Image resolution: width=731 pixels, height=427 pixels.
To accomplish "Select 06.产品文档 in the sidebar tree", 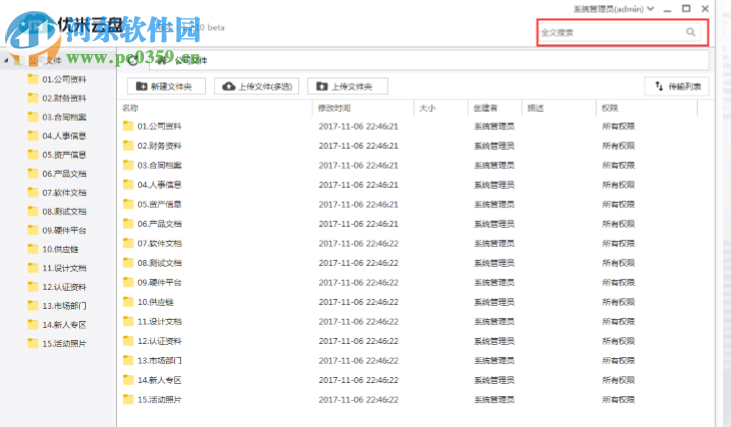I will pyautogui.click(x=64, y=174).
